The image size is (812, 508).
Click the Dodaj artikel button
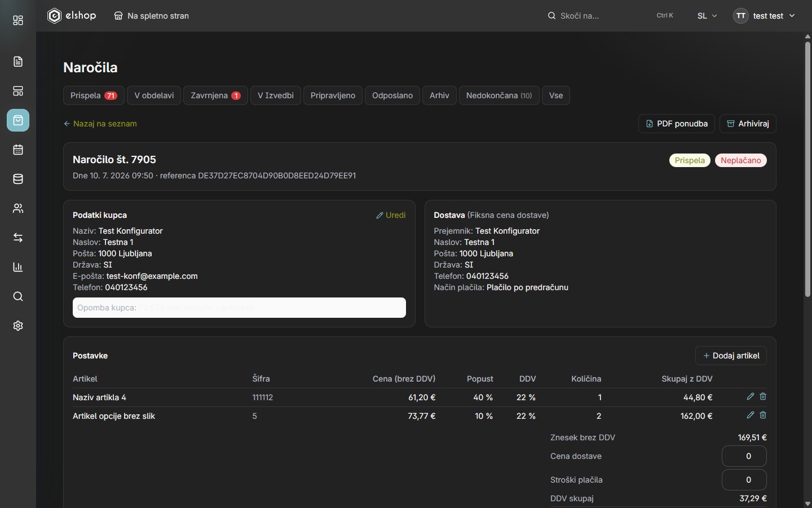(x=731, y=356)
